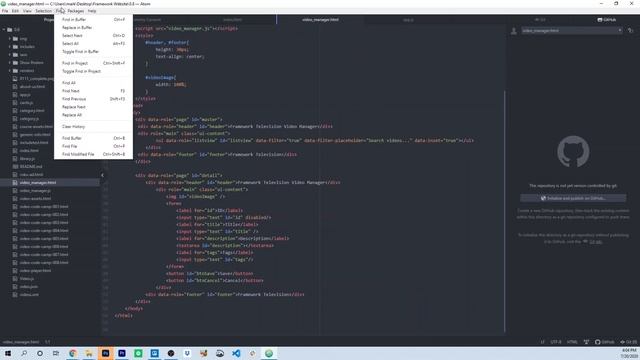The width and height of the screenshot is (640, 360).
Task: Open the Selection menu
Action: (x=43, y=11)
